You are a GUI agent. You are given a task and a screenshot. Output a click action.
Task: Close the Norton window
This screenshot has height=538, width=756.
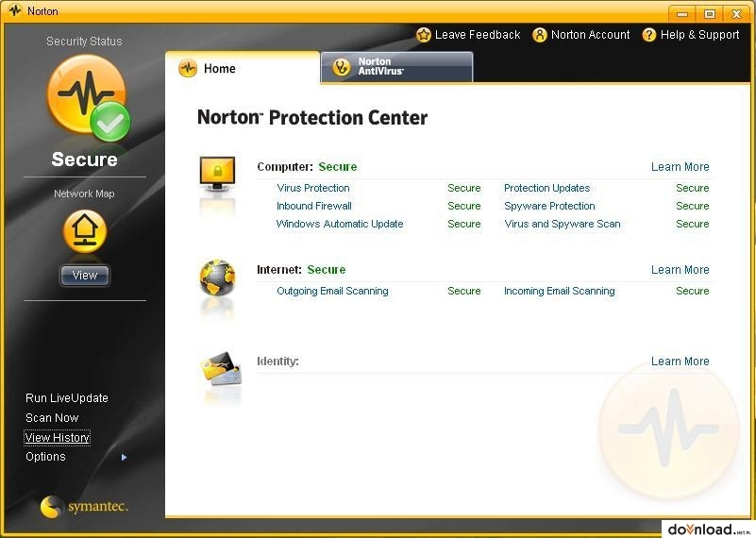736,14
